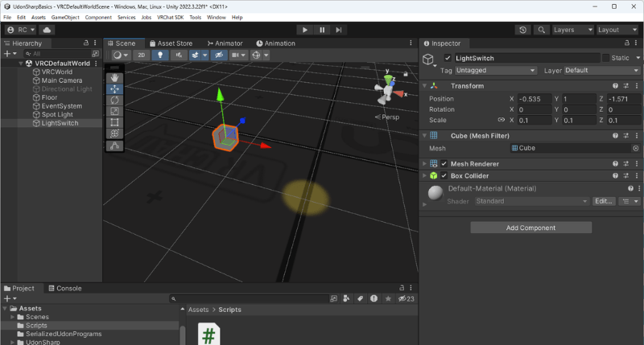Open the Layout dropdown
Screen dimensions: 644x345
[617, 30]
